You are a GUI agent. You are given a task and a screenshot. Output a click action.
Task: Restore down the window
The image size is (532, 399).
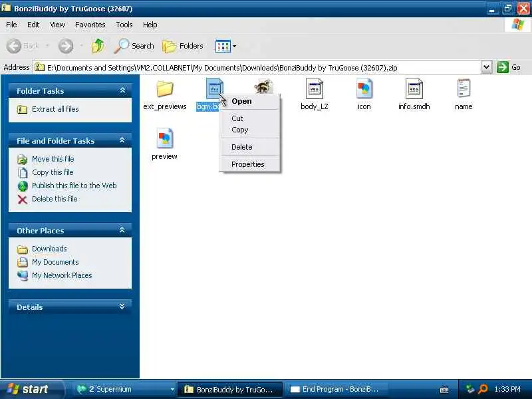tap(507, 9)
